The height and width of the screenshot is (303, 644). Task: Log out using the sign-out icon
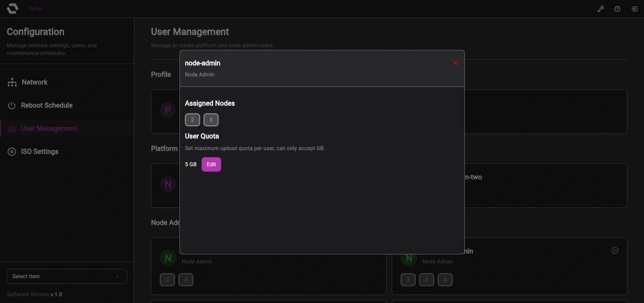click(634, 8)
